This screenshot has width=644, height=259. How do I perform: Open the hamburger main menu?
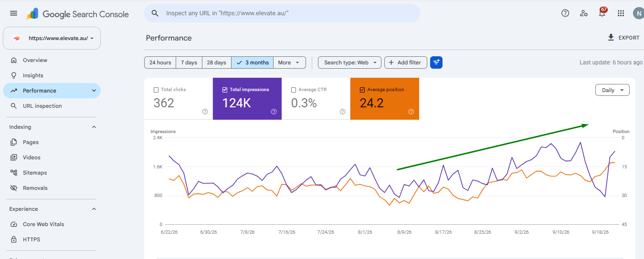tap(13, 13)
